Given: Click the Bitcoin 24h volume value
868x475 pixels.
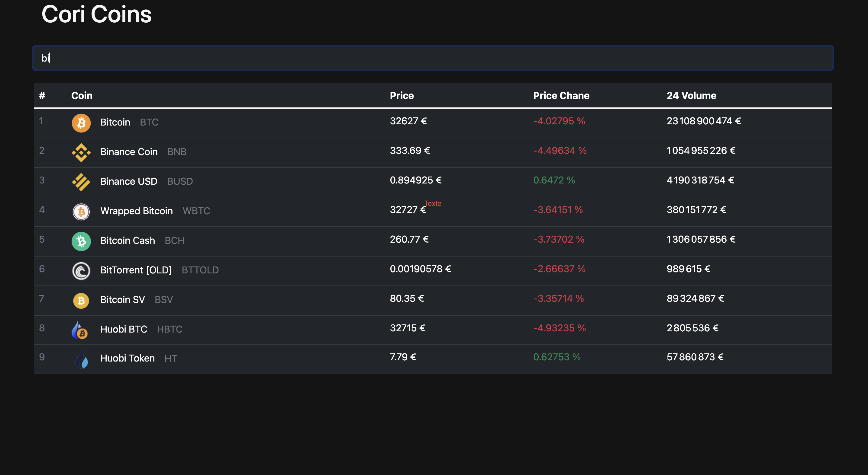Looking at the screenshot, I should click(x=704, y=121).
